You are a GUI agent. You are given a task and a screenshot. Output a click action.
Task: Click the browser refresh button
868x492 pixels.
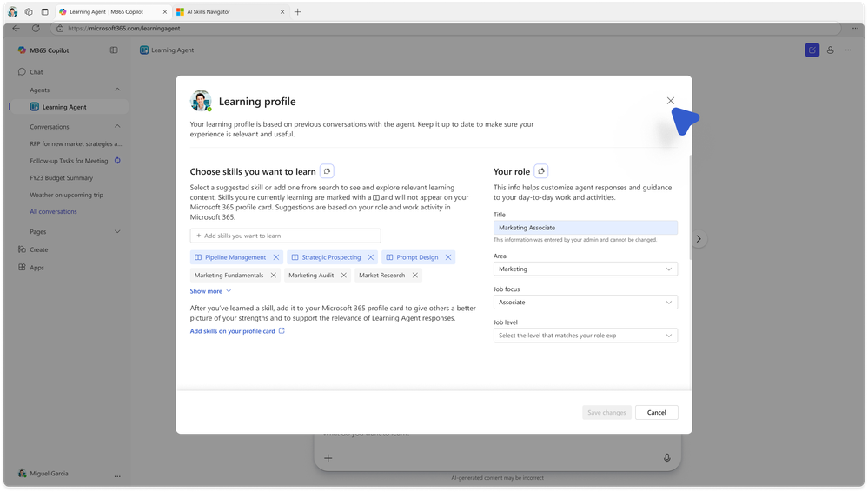pos(36,29)
